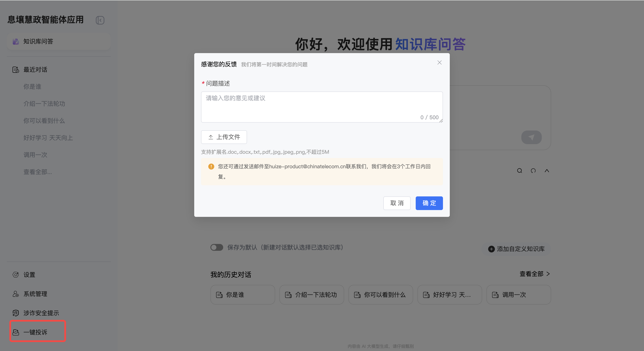This screenshot has width=644, height=351.
Task: Click the 设置 gear icon
Action: pos(16,275)
